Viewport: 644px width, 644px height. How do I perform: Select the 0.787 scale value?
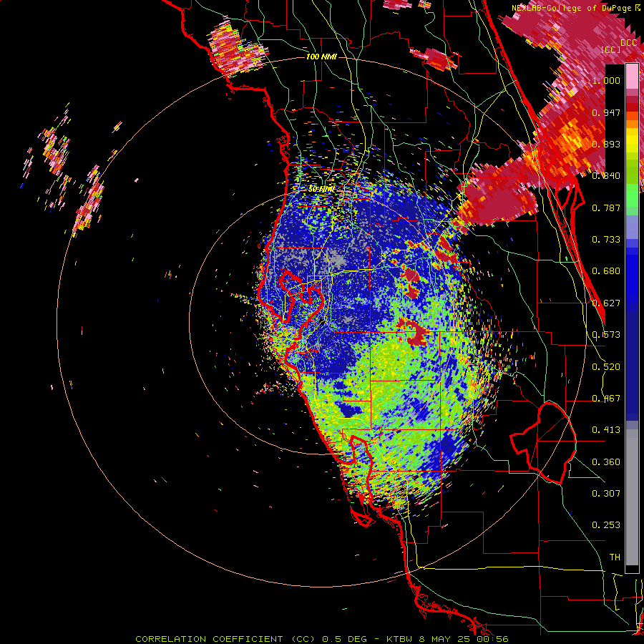click(606, 208)
